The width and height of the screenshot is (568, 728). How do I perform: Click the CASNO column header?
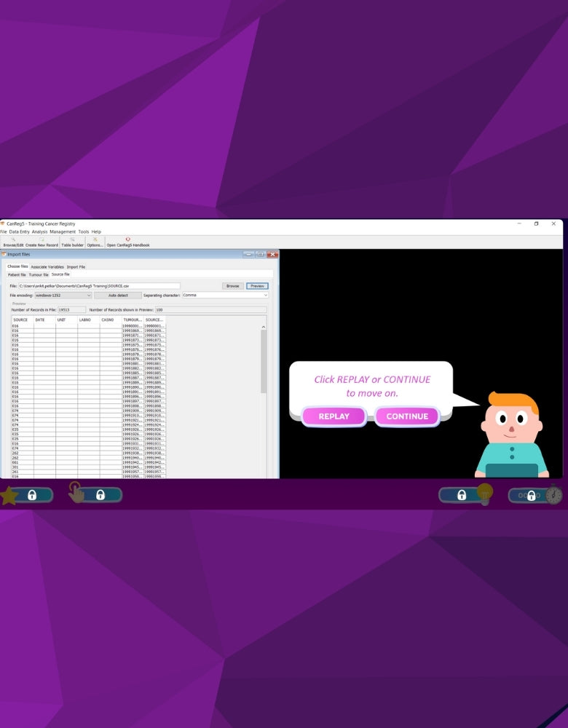point(111,320)
